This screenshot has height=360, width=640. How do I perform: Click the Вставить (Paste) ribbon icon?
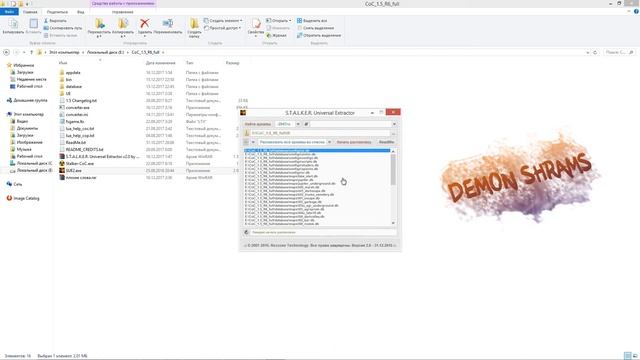(33, 24)
